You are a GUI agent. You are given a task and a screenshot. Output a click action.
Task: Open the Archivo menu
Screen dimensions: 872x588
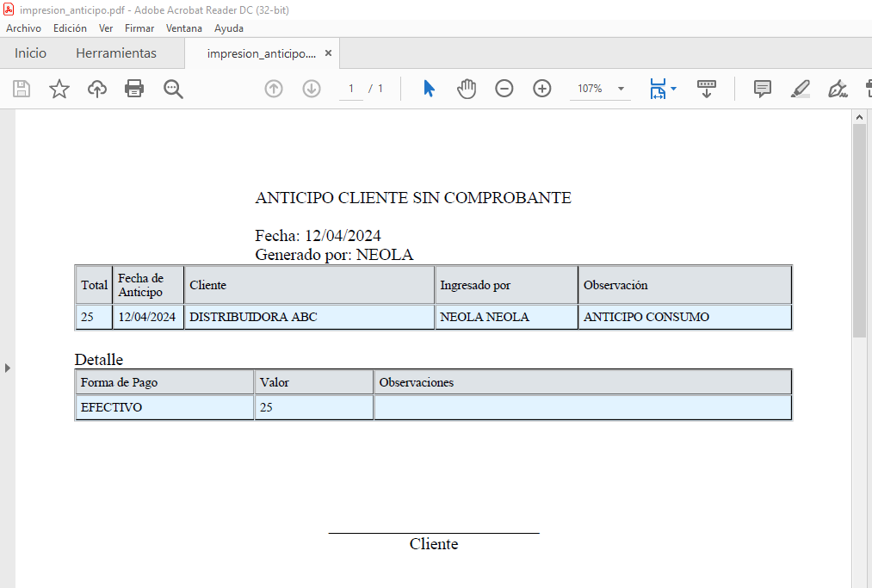coord(23,28)
